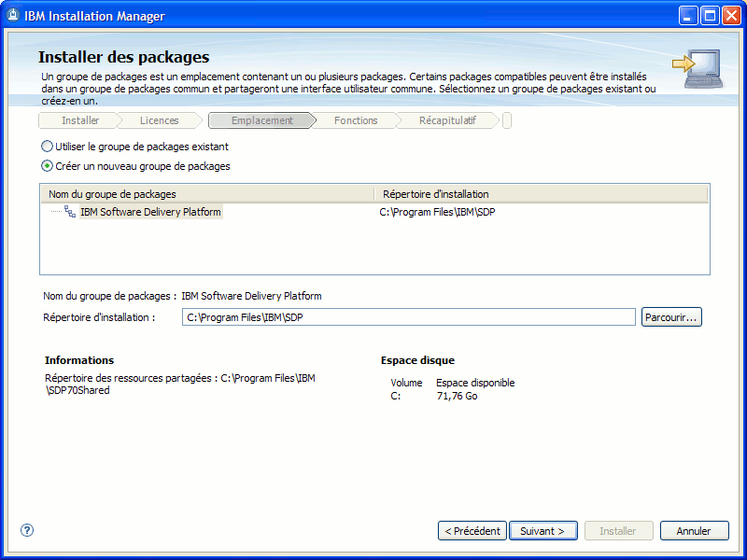The image size is (747, 560).
Task: Open the help question mark icon
Action: (27, 530)
